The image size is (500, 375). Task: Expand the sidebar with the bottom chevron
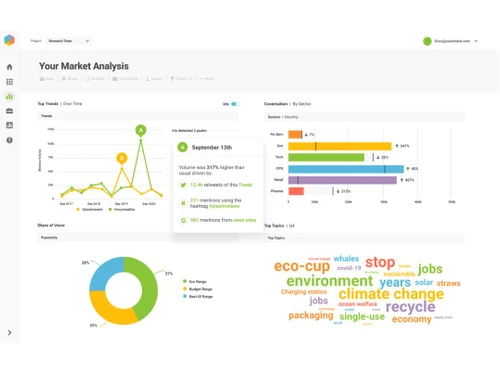10,332
